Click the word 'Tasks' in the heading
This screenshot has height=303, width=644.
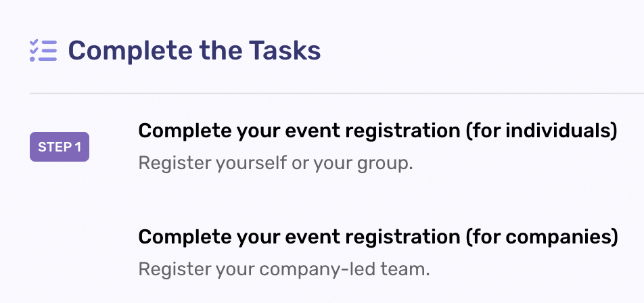click(x=285, y=51)
